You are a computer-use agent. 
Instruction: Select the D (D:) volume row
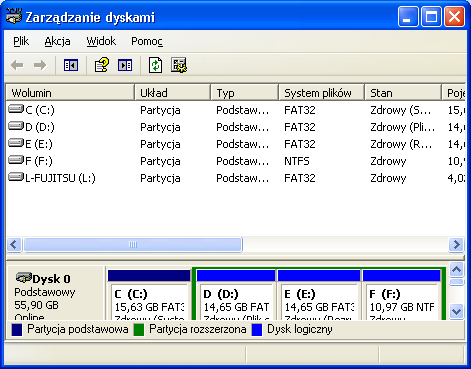235,127
